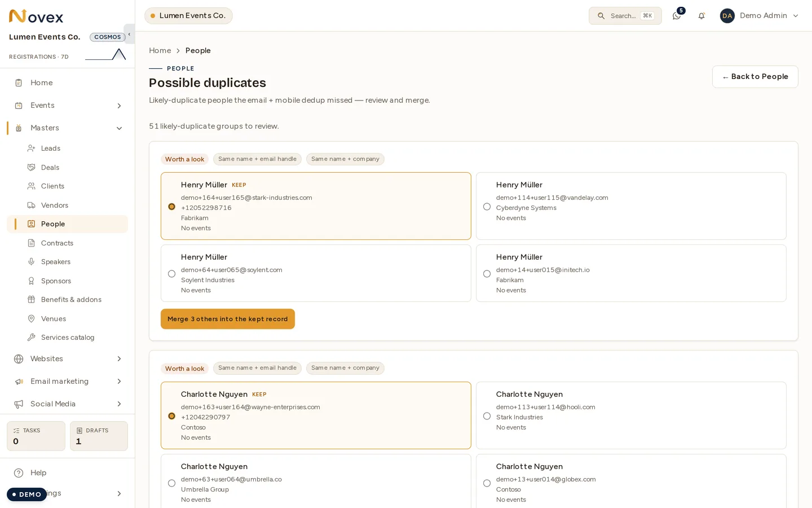This screenshot has width=812, height=508.
Task: Expand the Email marketing chevron
Action: [x=119, y=382]
